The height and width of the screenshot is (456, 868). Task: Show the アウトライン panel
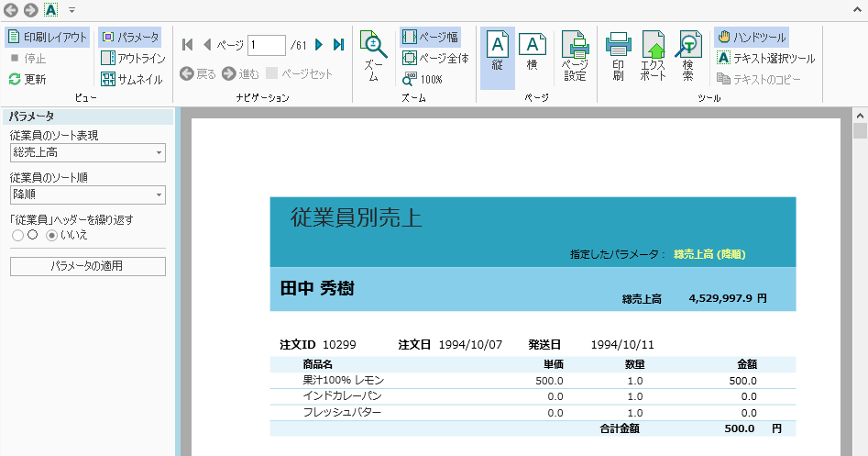click(x=133, y=58)
